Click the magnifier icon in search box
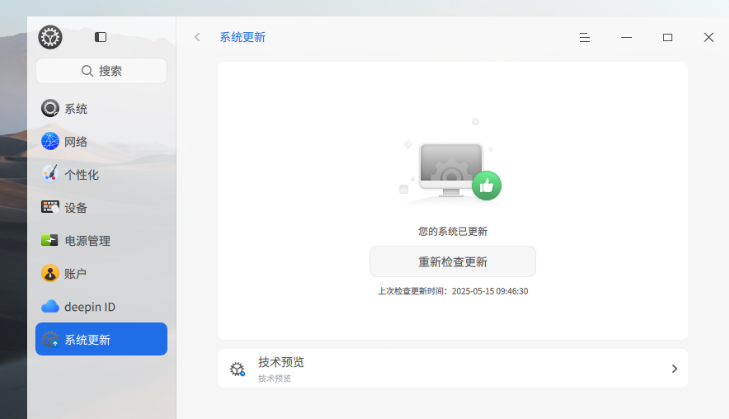 (x=87, y=71)
